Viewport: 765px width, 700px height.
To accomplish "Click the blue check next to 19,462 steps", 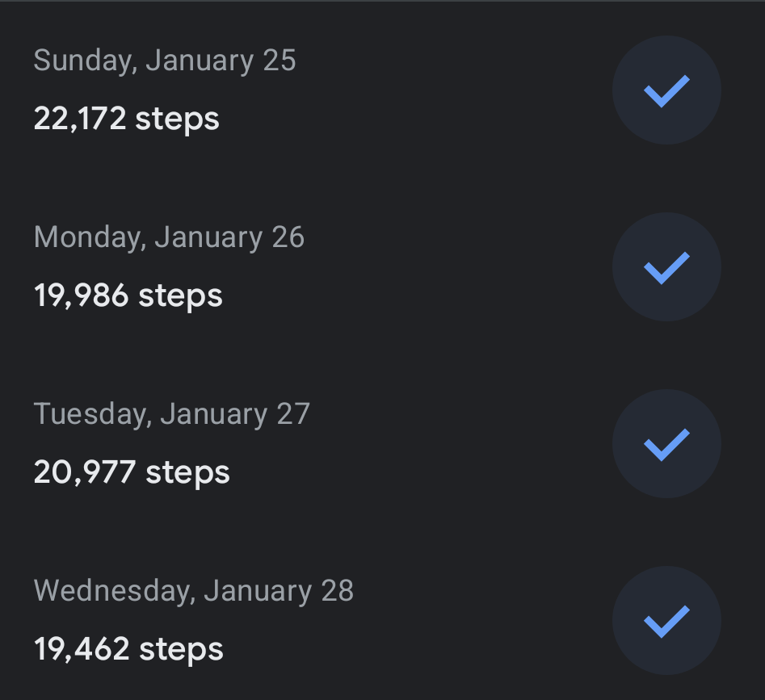I will click(x=666, y=621).
